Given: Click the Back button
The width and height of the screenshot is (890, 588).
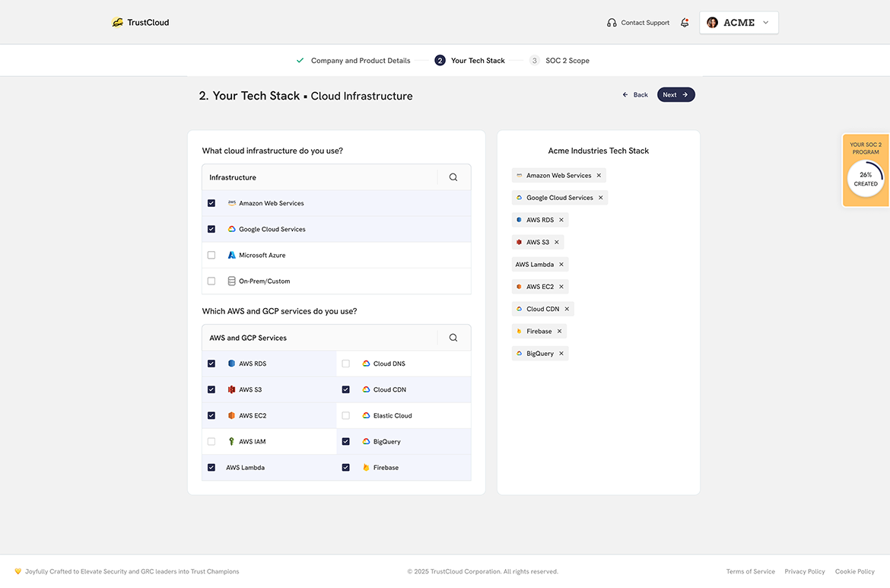Looking at the screenshot, I should (x=635, y=95).
